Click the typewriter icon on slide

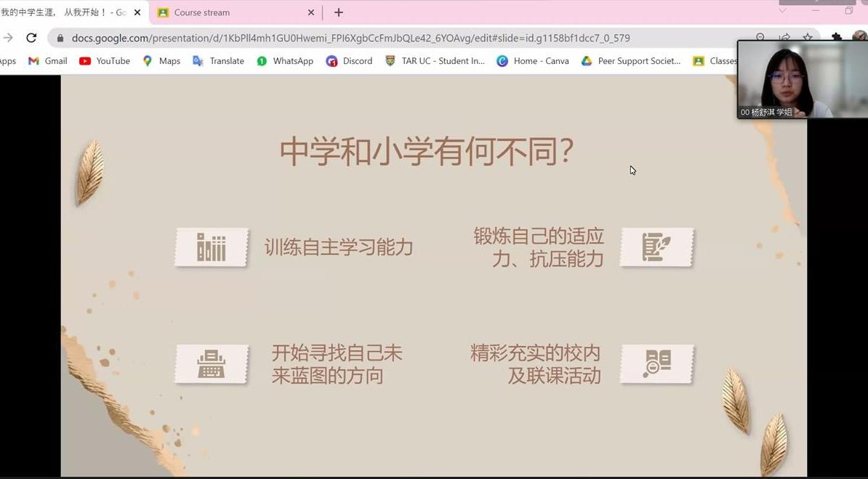pos(212,364)
